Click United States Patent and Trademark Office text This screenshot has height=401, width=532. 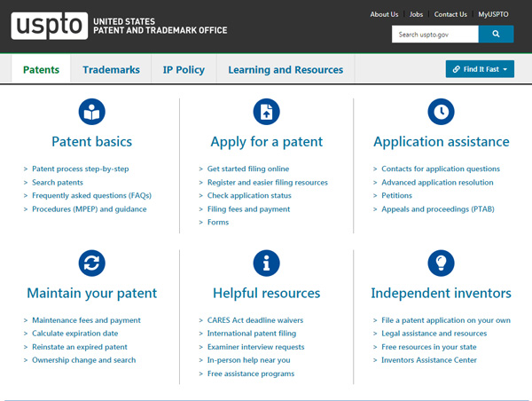[x=160, y=26]
